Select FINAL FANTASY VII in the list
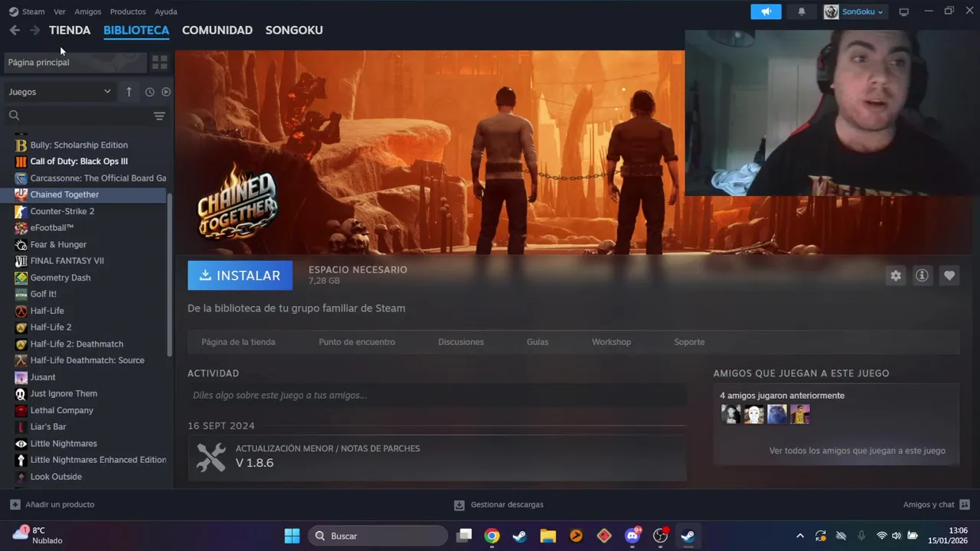The image size is (980, 551). (x=85, y=261)
